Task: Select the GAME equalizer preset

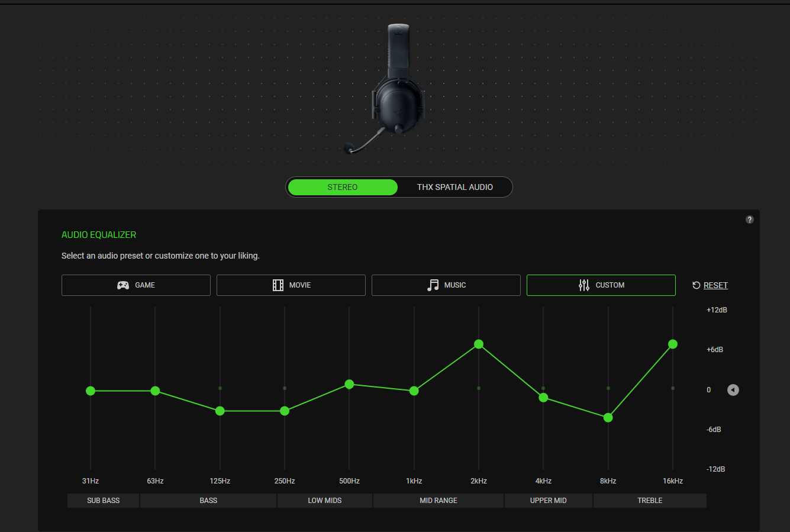Action: tap(136, 285)
